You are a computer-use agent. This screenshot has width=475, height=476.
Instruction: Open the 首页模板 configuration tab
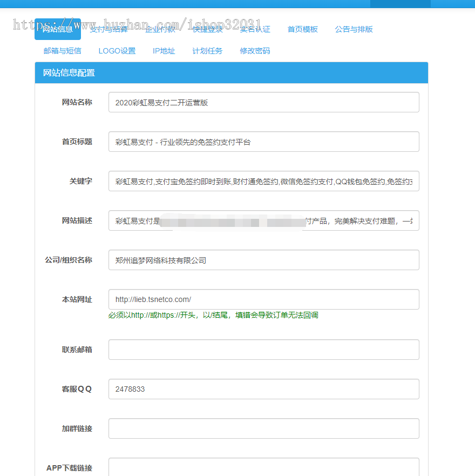[x=302, y=29]
